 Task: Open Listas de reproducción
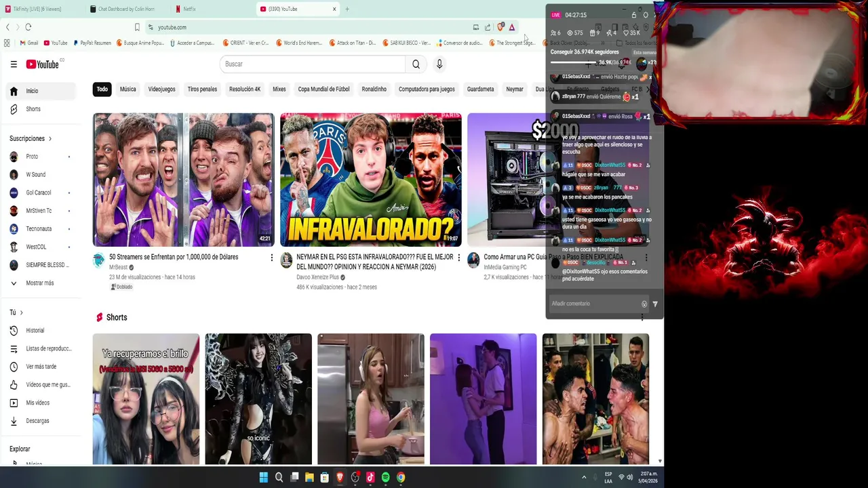click(x=41, y=348)
